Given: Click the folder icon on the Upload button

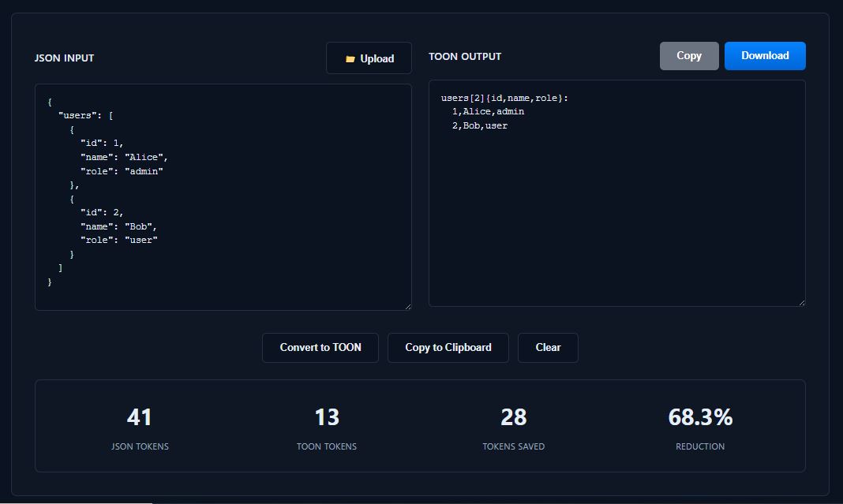Looking at the screenshot, I should click(350, 59).
